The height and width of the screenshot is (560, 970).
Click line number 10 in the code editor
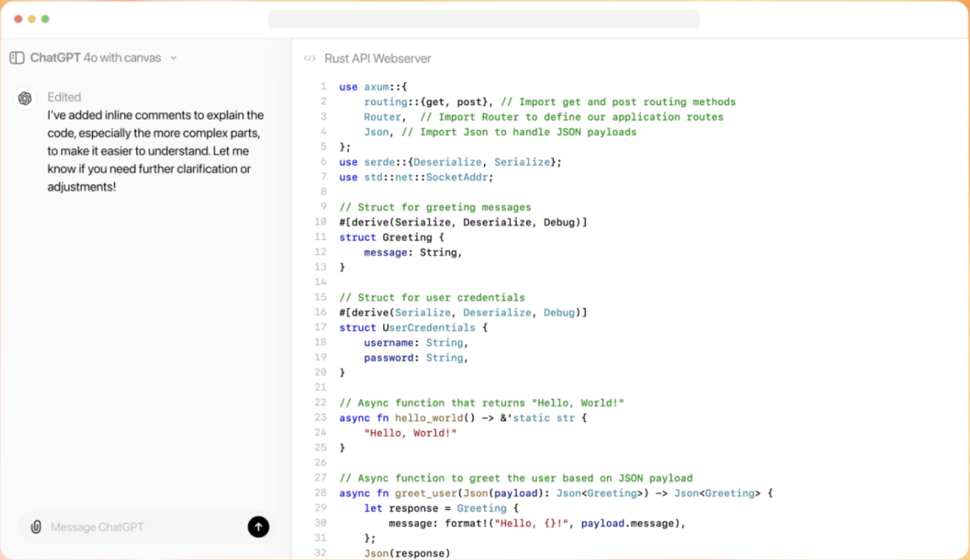pyautogui.click(x=320, y=222)
